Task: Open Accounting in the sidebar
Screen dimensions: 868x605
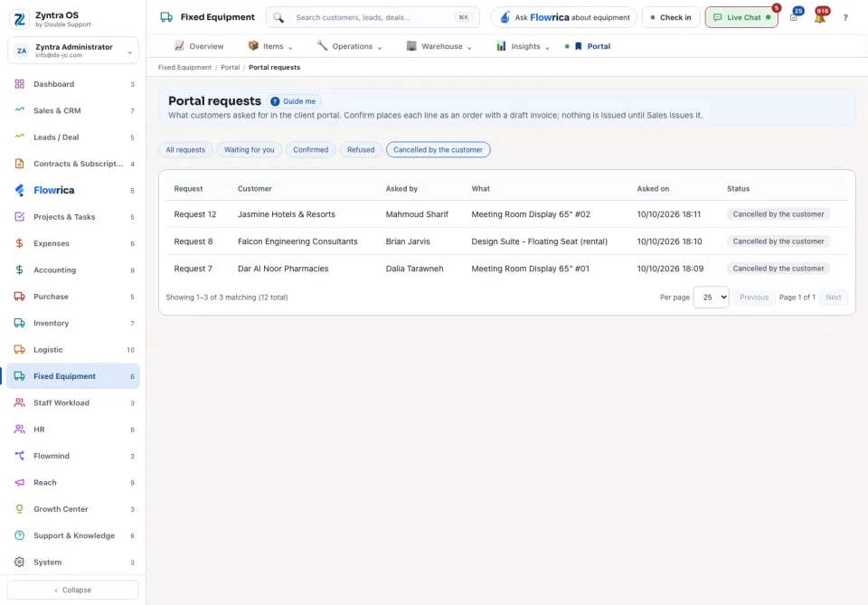Action: tap(73, 270)
